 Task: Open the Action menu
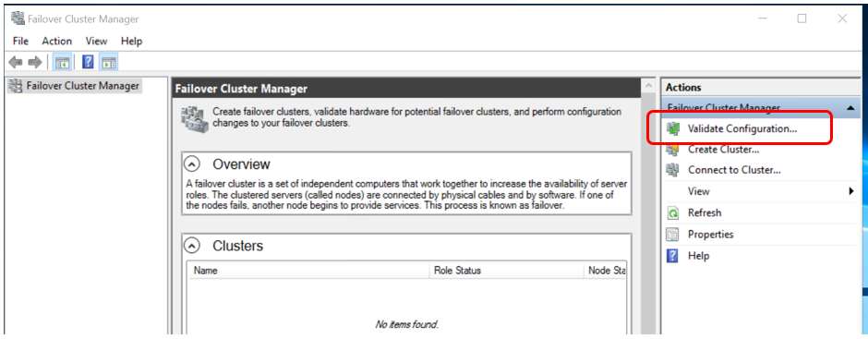(57, 41)
